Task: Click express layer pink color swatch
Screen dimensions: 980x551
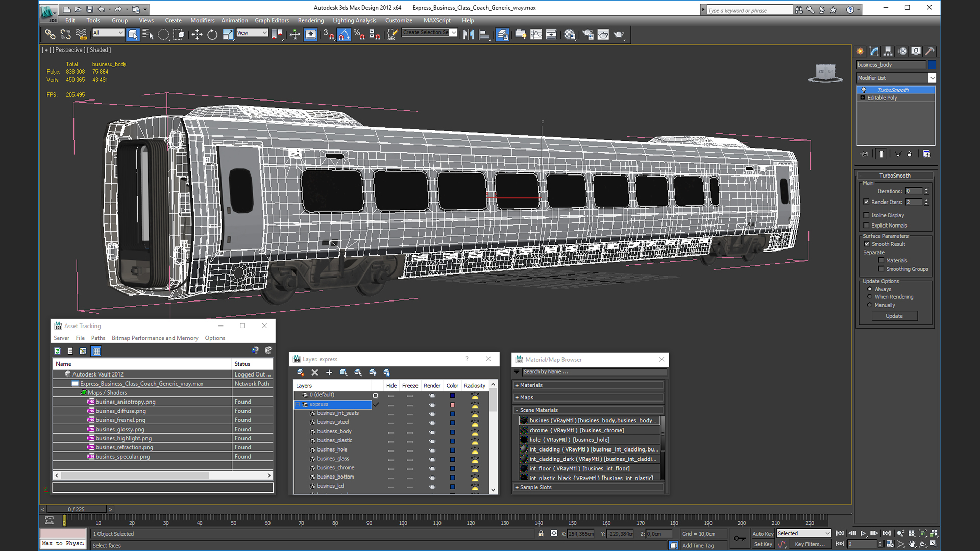Action: [452, 405]
